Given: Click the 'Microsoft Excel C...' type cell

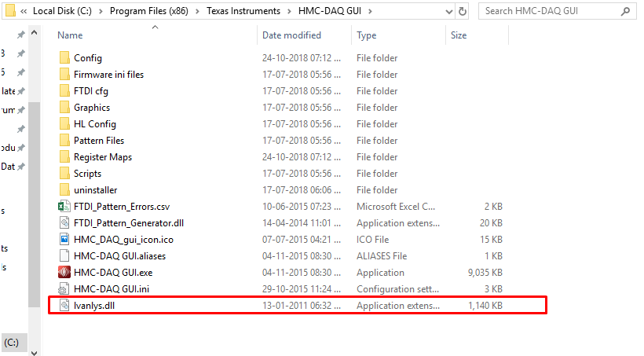Looking at the screenshot, I should [x=396, y=207].
